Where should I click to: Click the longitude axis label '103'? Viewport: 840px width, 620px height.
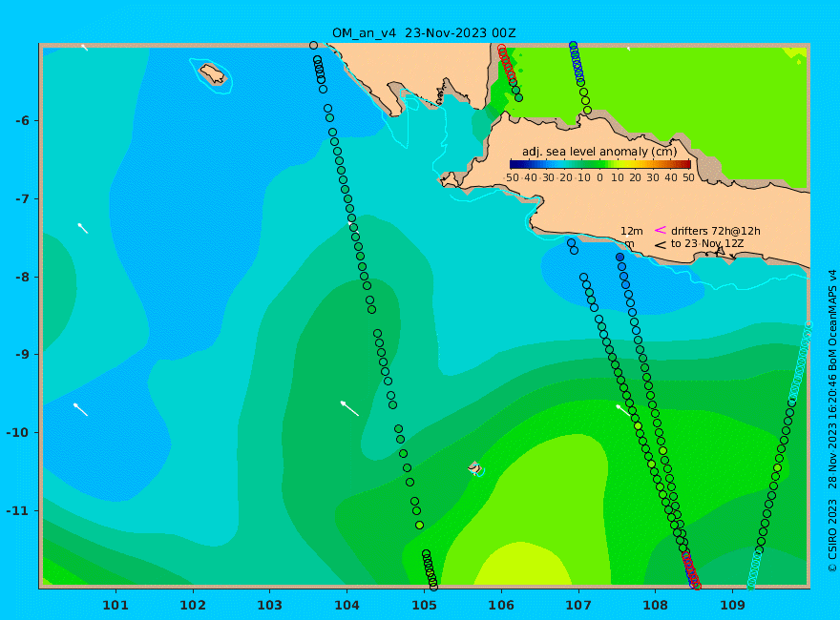269,605
